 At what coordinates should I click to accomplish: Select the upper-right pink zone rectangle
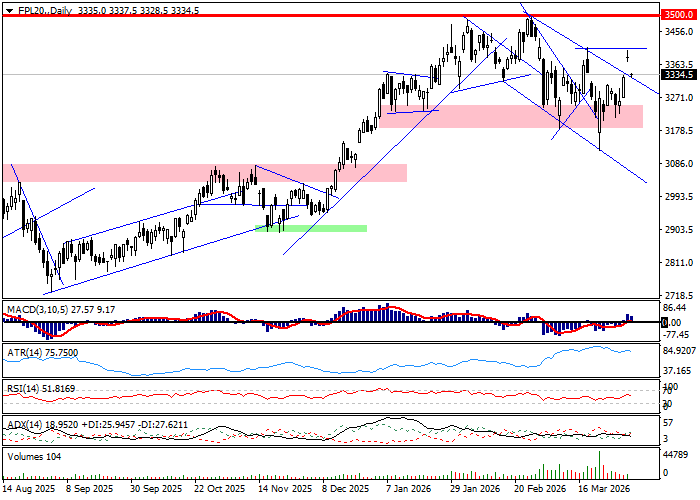click(510, 116)
